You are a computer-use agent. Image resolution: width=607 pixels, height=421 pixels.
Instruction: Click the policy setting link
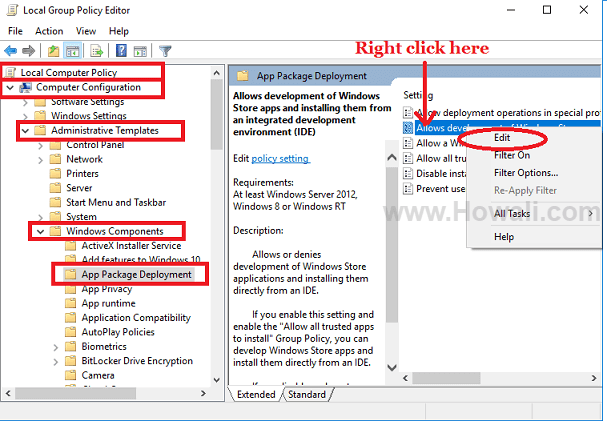[x=280, y=159]
